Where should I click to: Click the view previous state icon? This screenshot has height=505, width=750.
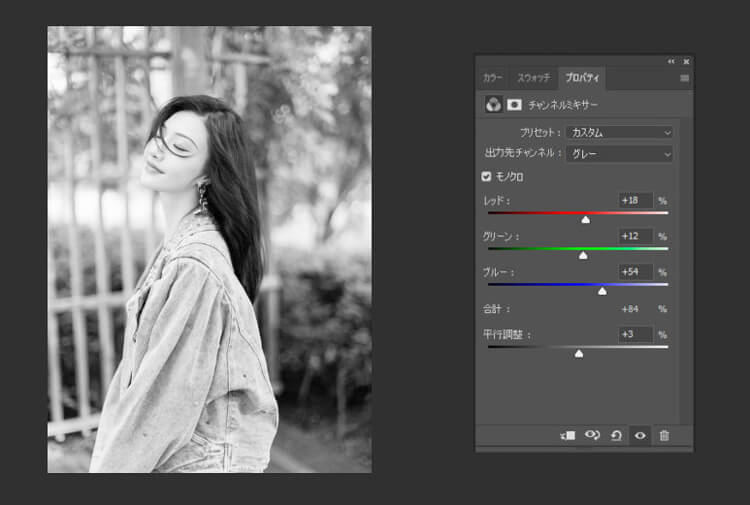tap(592, 435)
